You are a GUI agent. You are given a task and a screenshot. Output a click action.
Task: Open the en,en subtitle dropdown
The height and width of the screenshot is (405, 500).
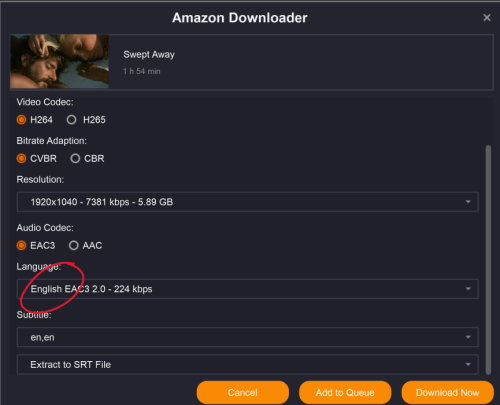pos(248,337)
